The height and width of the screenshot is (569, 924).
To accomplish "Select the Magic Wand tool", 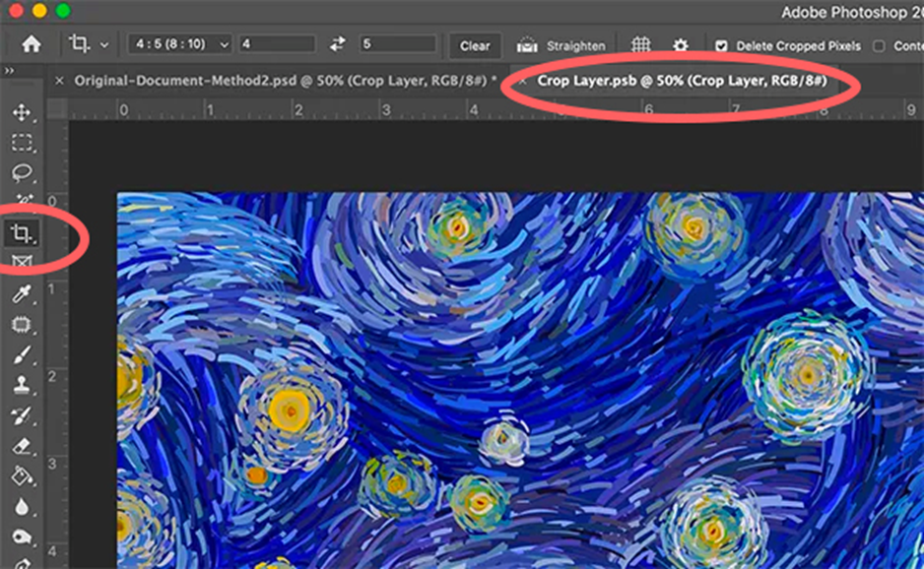I will click(x=23, y=200).
